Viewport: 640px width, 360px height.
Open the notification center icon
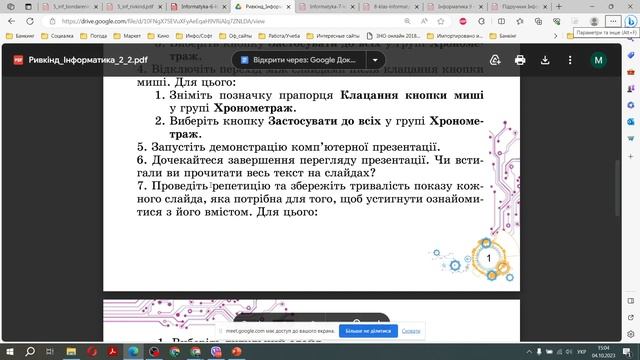[627, 351]
